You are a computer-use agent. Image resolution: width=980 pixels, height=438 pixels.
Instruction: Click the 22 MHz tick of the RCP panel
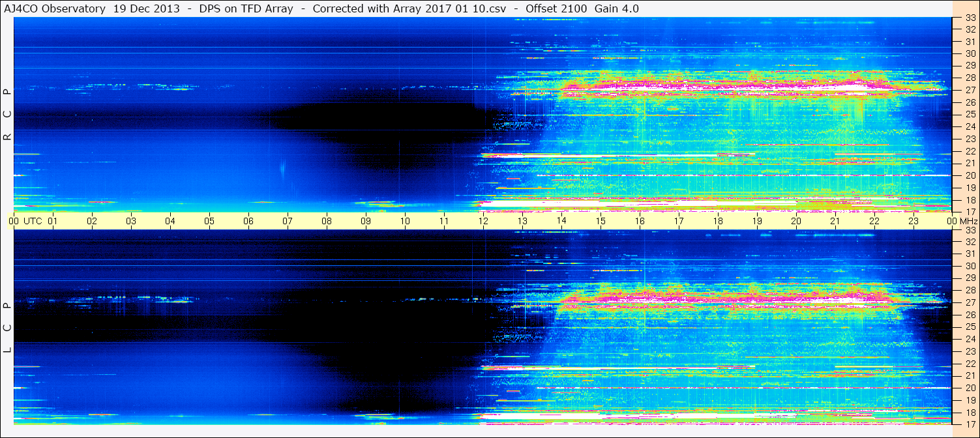point(970,151)
